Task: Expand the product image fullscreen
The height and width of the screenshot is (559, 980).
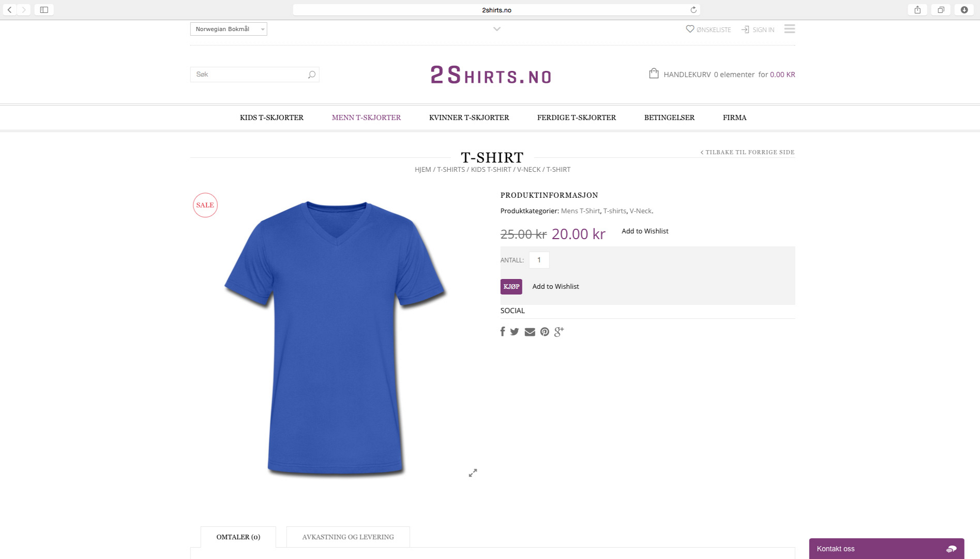Action: pos(473,473)
